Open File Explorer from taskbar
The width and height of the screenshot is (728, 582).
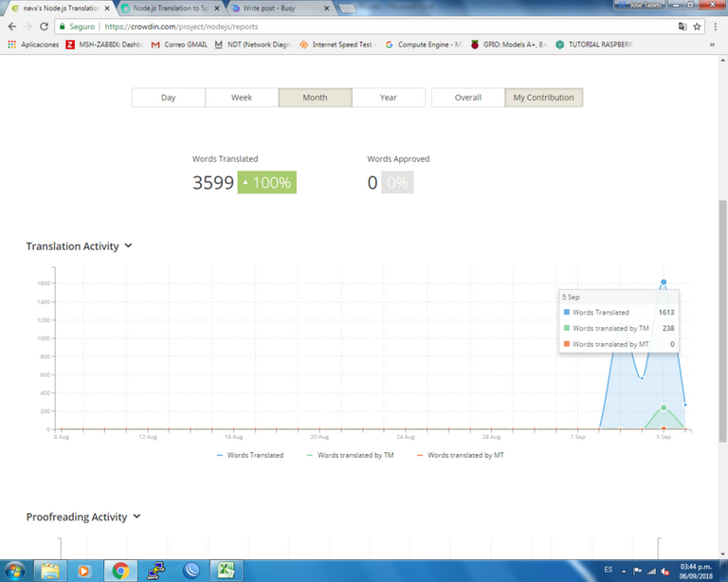pos(50,571)
